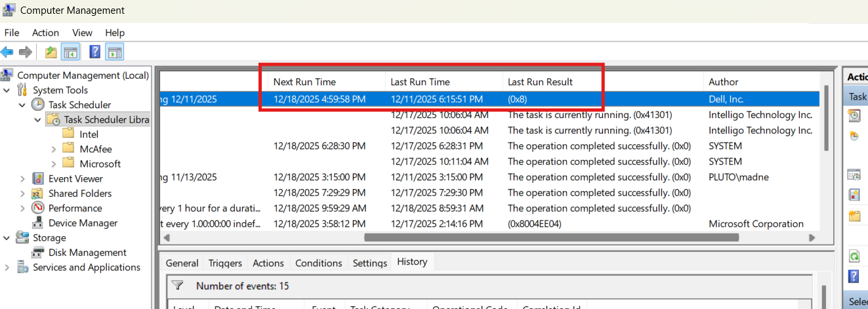Collapse the Storage node

click(7, 237)
